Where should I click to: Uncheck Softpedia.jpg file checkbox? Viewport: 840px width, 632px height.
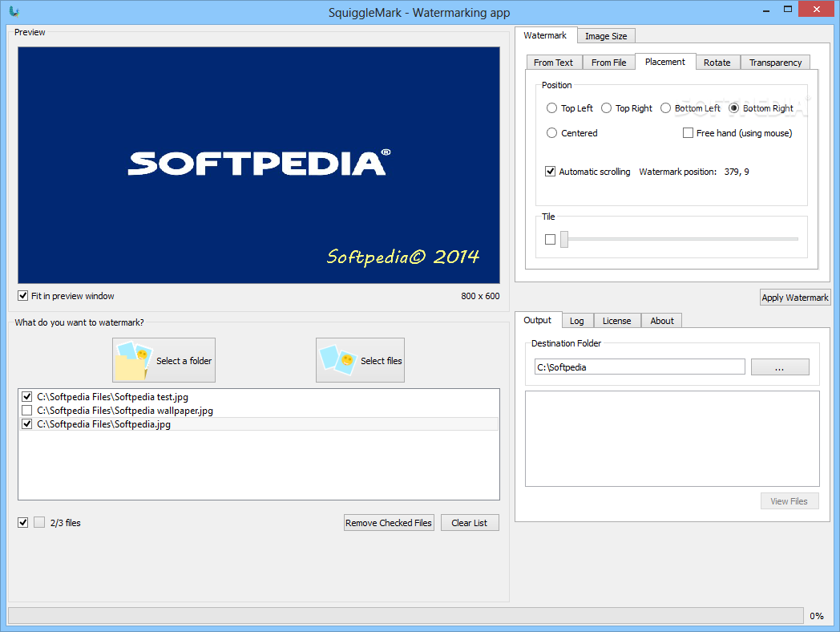tap(26, 424)
